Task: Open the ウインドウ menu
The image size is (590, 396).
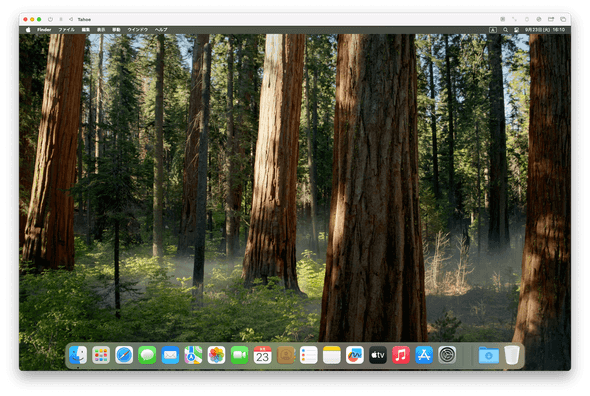Action: click(x=137, y=30)
